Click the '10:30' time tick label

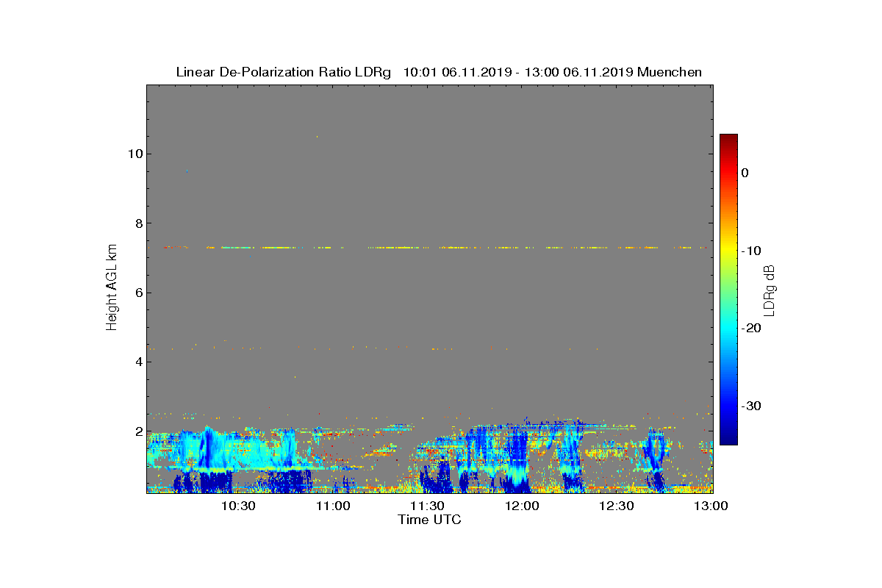tap(238, 506)
